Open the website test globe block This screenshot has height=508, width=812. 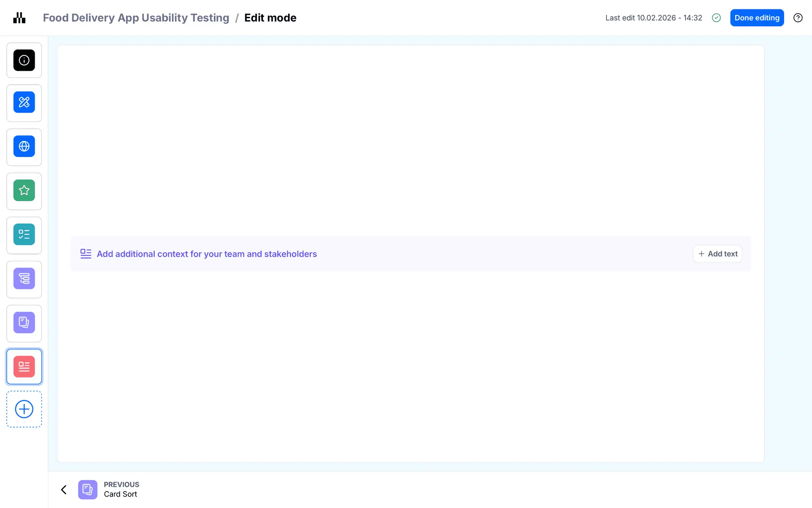(x=24, y=146)
